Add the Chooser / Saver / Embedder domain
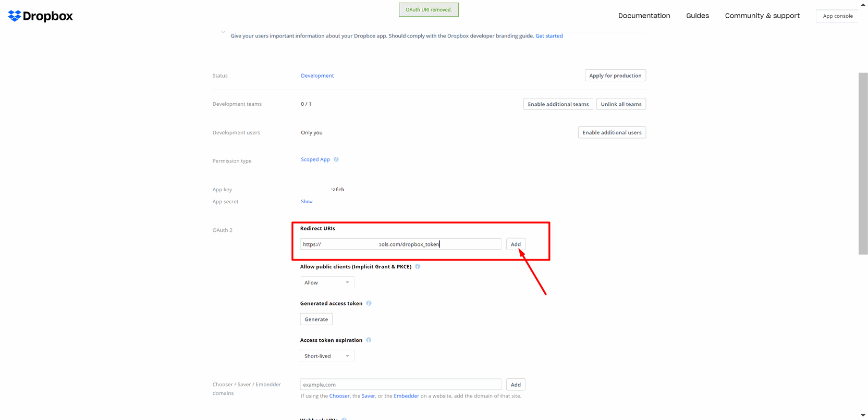Image resolution: width=868 pixels, height=420 pixels. coord(516,385)
